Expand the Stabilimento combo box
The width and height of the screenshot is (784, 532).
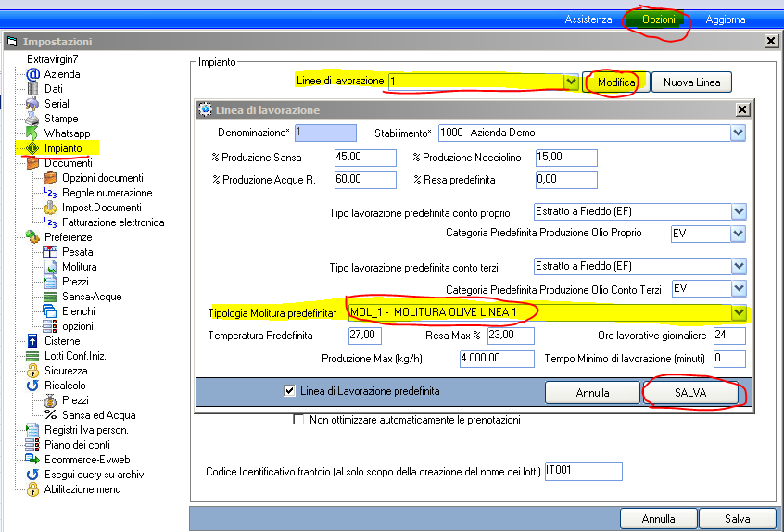[738, 133]
